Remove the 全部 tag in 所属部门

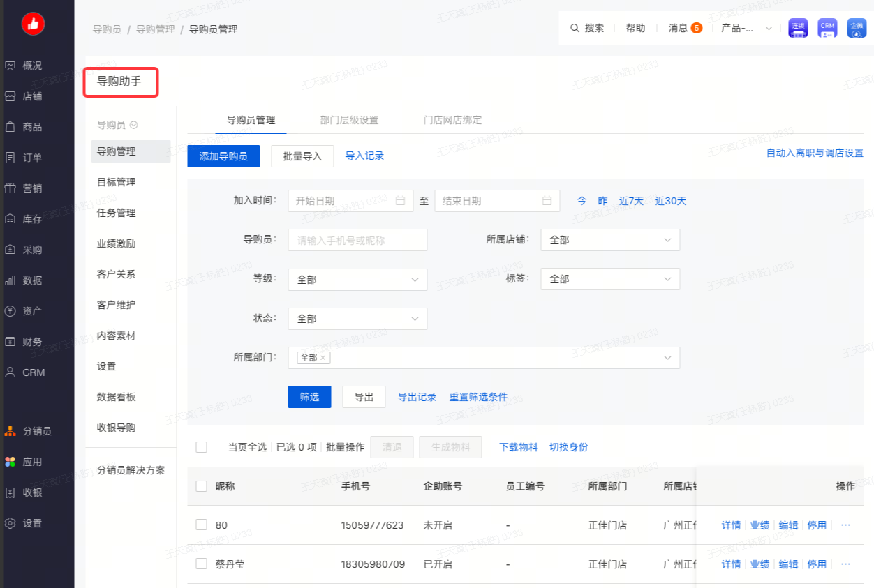tap(323, 358)
